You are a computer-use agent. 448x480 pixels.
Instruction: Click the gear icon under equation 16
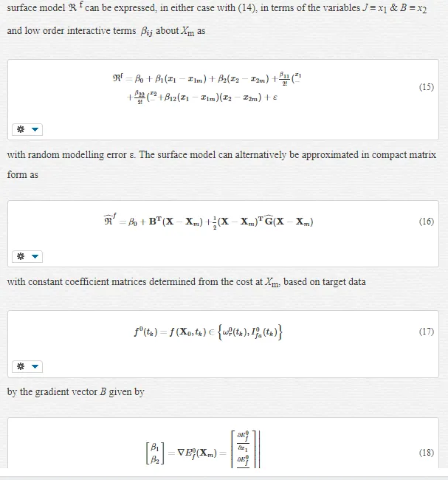tap(21, 256)
